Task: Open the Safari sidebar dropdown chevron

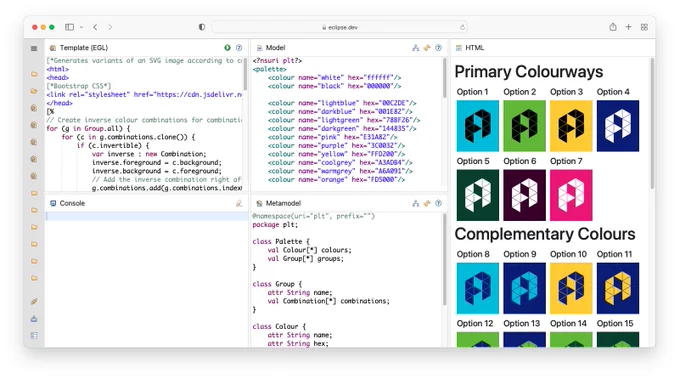Action: point(81,27)
